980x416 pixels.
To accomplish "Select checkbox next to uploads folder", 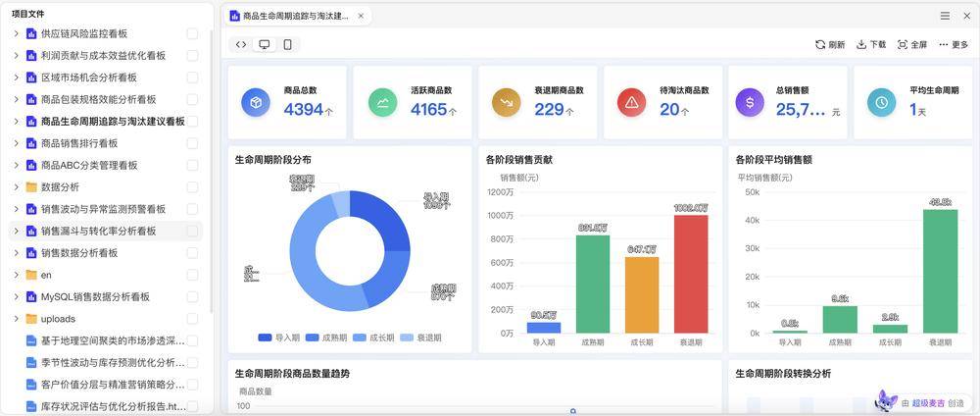I will pyautogui.click(x=192, y=319).
